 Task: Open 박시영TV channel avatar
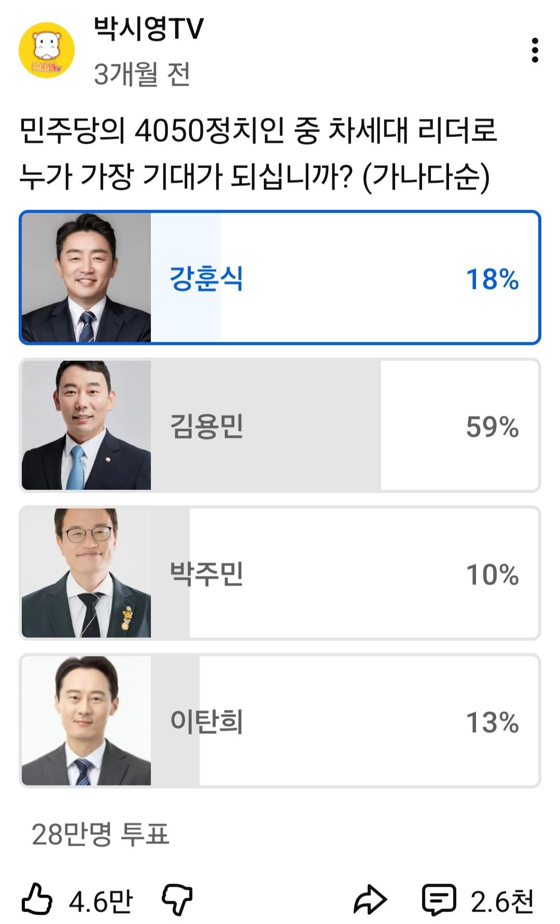coord(47,50)
